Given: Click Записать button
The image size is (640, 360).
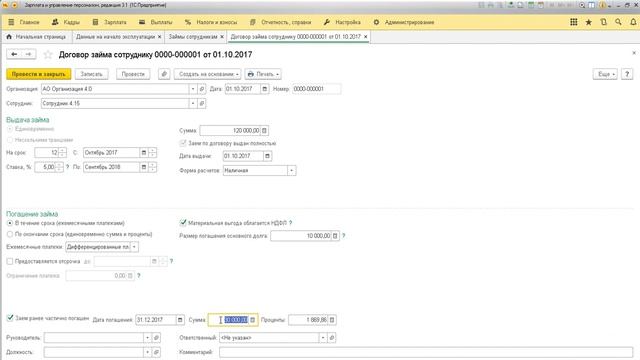Looking at the screenshot, I should tap(91, 74).
